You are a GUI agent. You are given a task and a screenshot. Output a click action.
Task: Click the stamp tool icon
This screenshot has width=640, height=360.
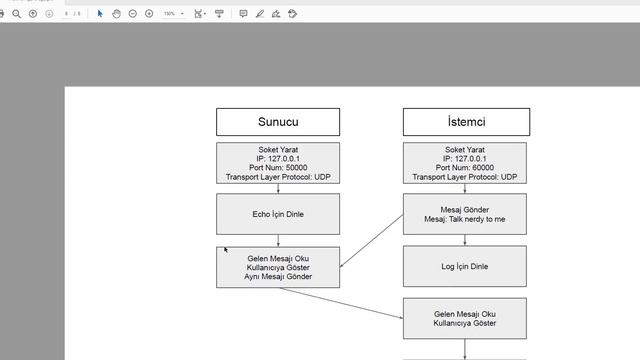pyautogui.click(x=292, y=14)
